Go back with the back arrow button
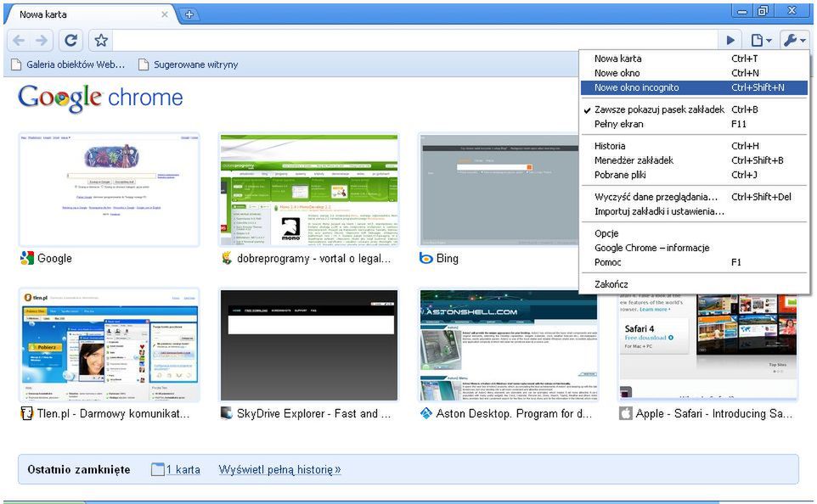 [x=19, y=40]
